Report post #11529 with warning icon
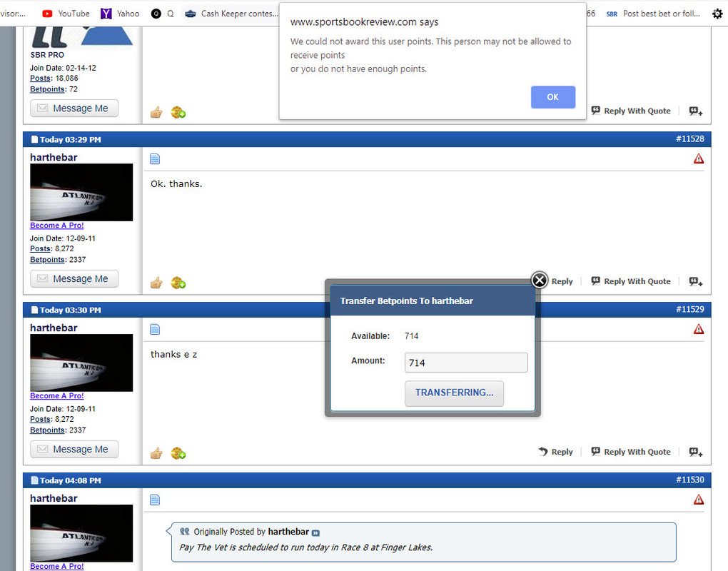Screen dimensions: 728x571 pos(698,329)
